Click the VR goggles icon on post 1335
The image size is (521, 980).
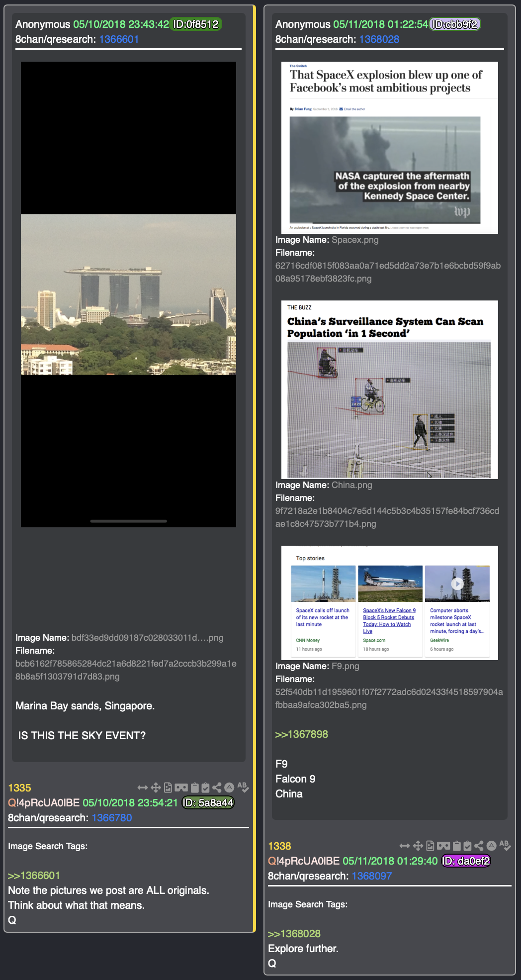tap(181, 787)
